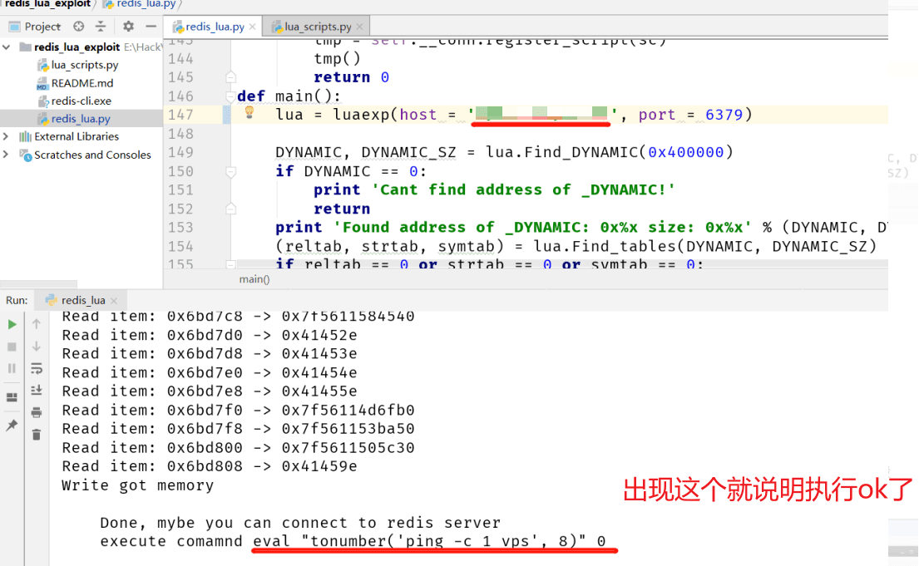Click main() in the editor breadcrumb

[254, 279]
